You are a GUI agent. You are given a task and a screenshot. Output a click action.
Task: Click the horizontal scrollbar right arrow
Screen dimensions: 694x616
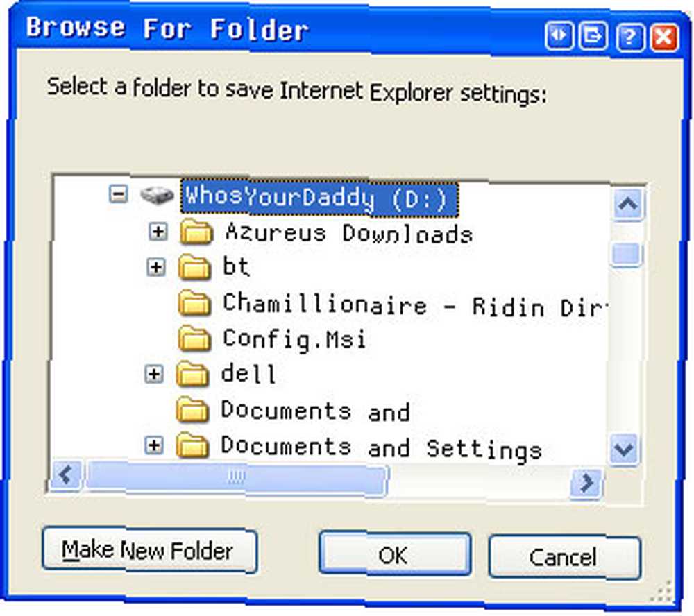[x=586, y=483]
